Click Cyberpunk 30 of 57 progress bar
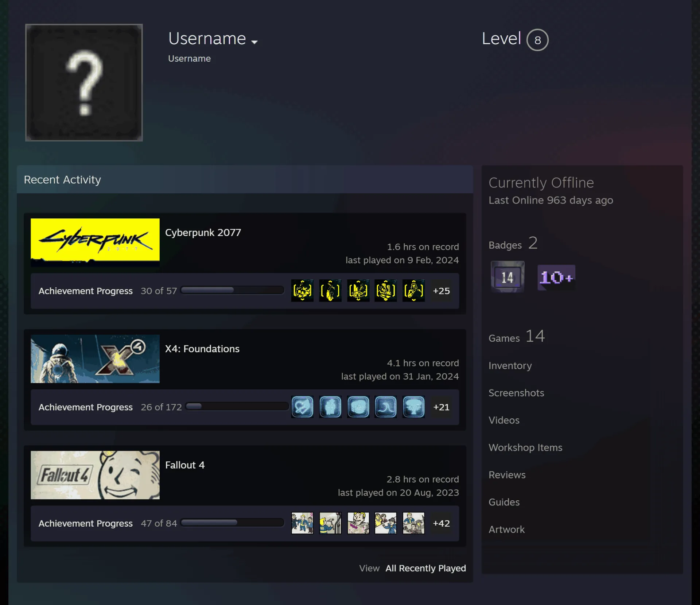This screenshot has width=700, height=605. [x=232, y=290]
